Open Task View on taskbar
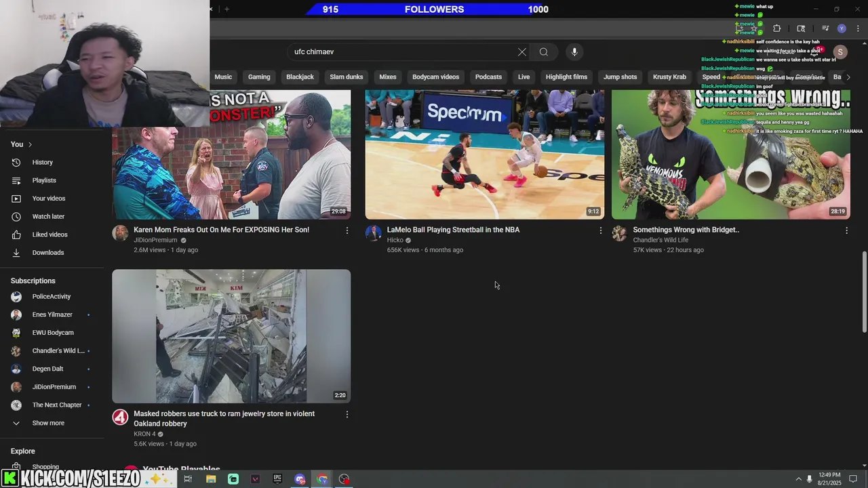The height and width of the screenshot is (488, 868). point(188,479)
